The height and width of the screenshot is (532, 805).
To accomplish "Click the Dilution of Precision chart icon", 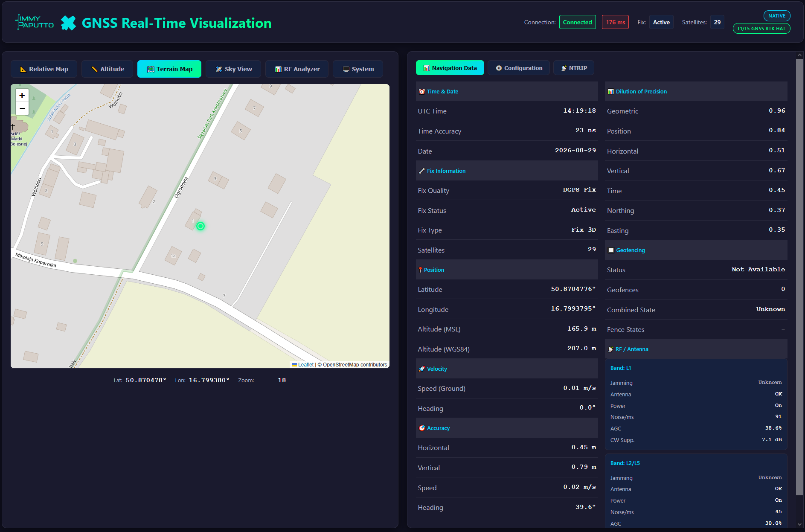I will [611, 92].
